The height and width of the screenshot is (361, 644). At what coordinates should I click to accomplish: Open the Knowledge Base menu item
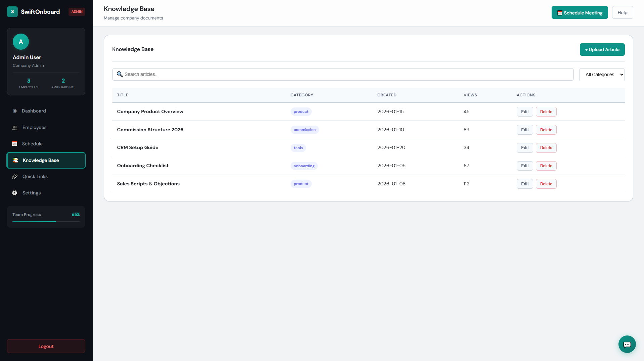pos(46,161)
